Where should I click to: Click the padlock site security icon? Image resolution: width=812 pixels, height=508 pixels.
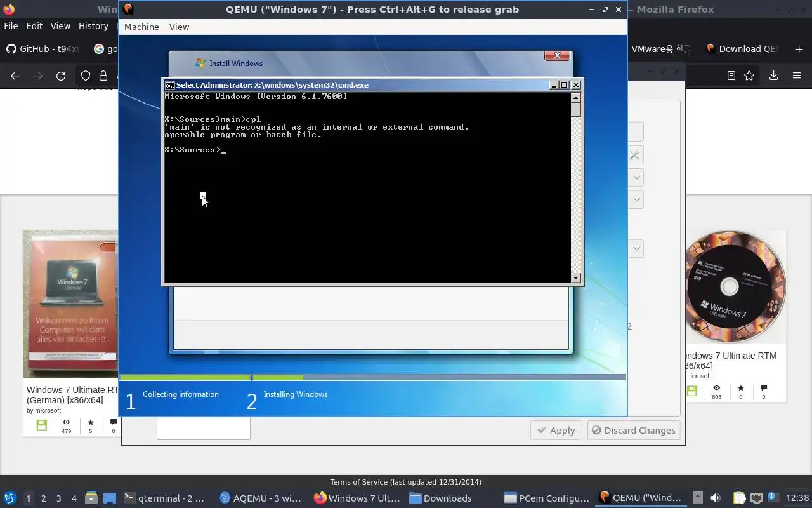point(103,76)
